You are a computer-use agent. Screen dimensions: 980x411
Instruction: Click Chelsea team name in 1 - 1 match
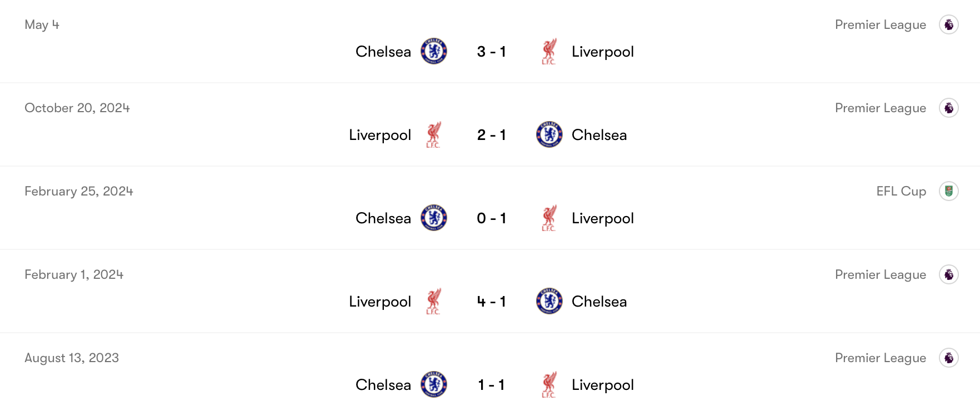pos(383,385)
